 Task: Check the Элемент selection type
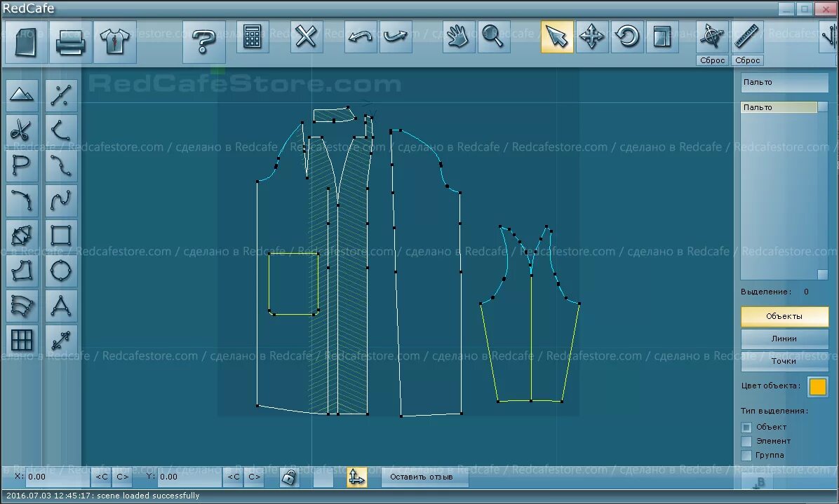pyautogui.click(x=746, y=442)
